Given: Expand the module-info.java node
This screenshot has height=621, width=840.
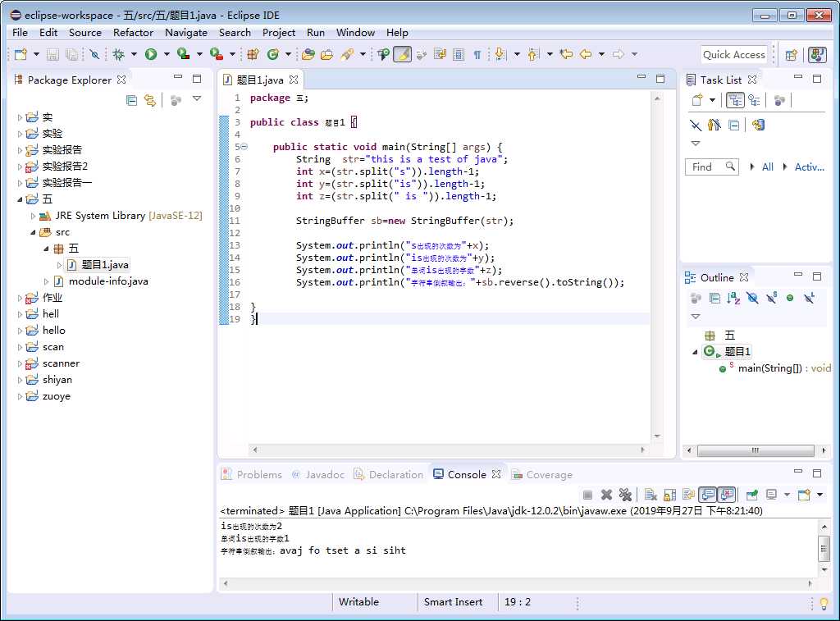Looking at the screenshot, I should tap(46, 282).
